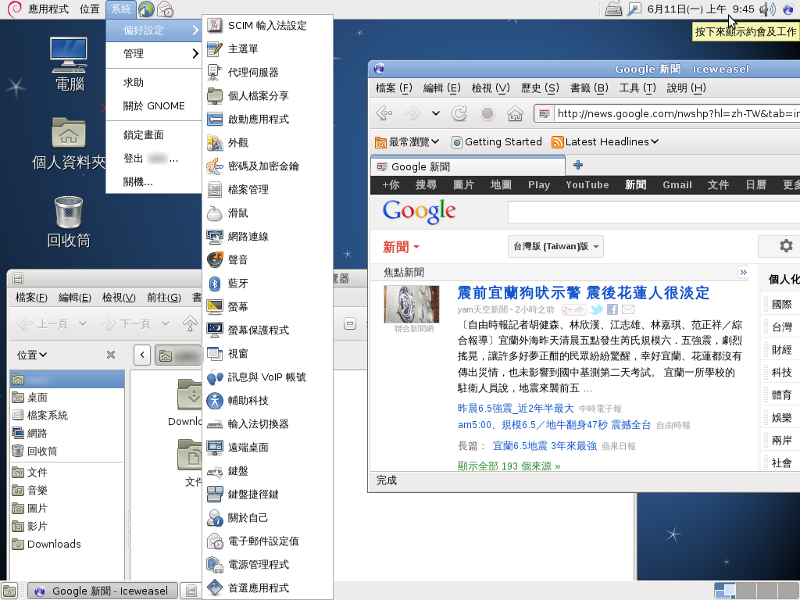Click the 密碼及加密金鑰 icon

tap(215, 166)
